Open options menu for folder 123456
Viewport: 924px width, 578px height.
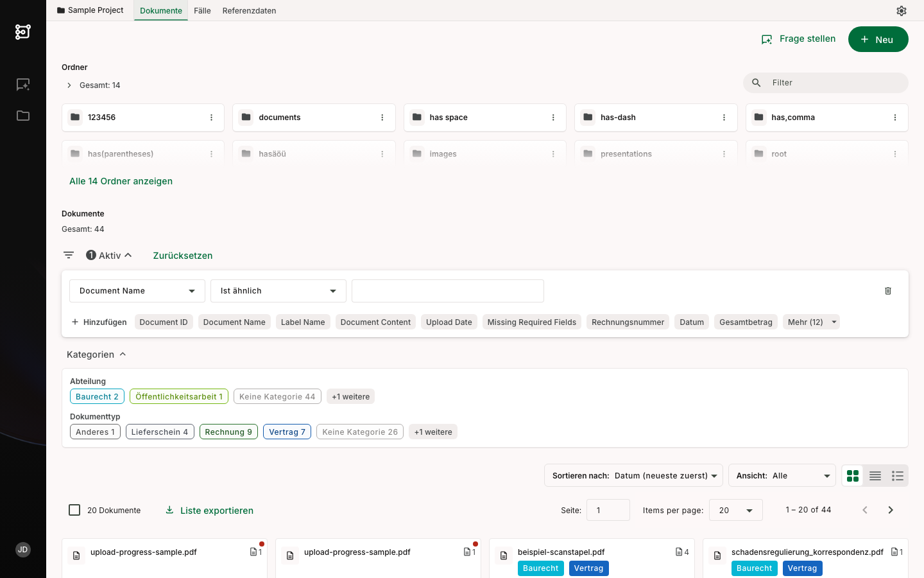coord(211,118)
